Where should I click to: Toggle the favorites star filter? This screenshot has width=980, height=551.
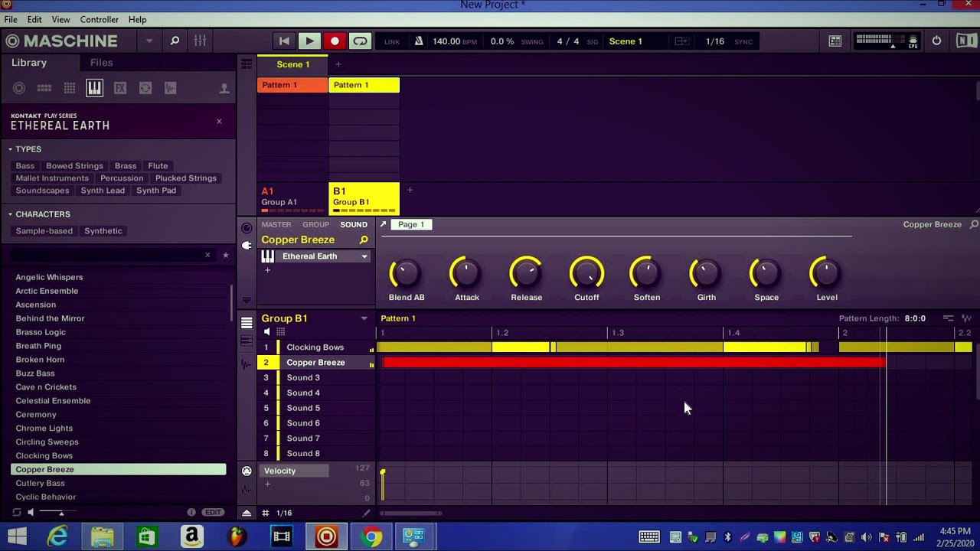click(x=225, y=255)
